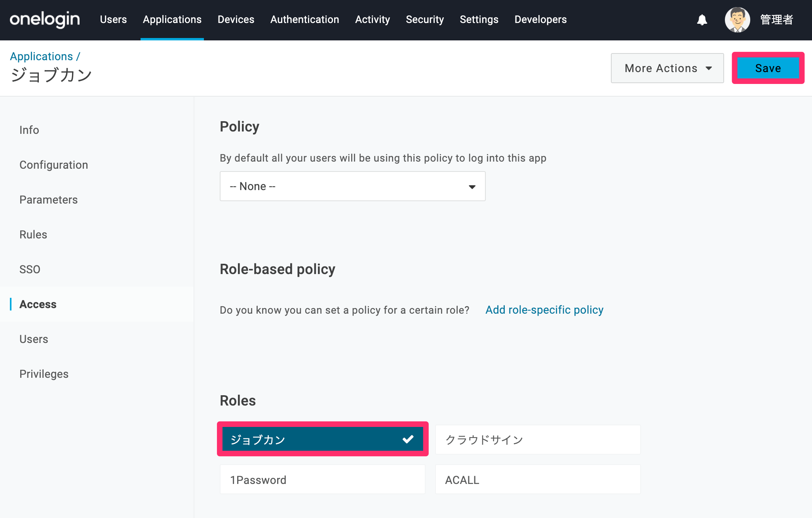The width and height of the screenshot is (812, 518).
Task: Open the Applications navigation menu
Action: tap(172, 19)
